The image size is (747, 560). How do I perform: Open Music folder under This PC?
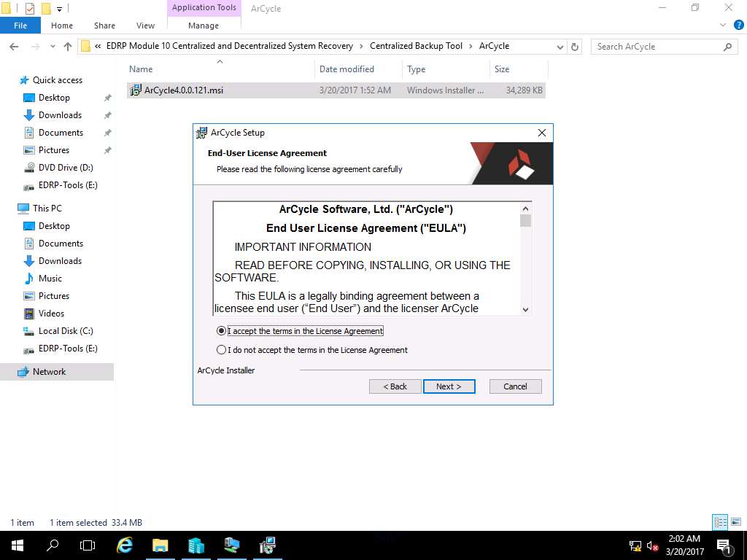point(50,279)
